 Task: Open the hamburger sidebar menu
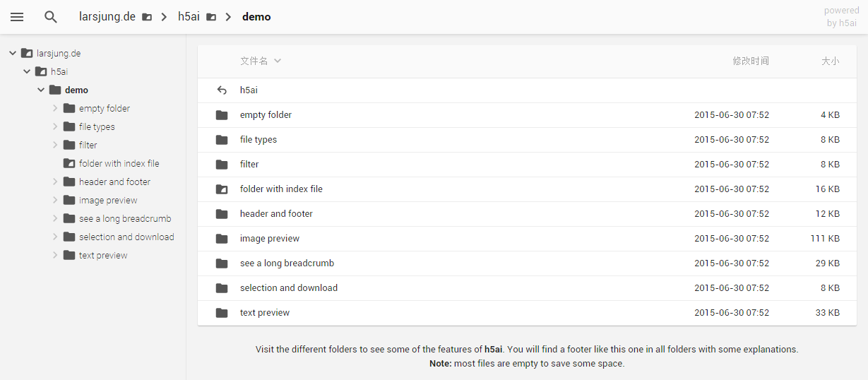[x=17, y=17]
